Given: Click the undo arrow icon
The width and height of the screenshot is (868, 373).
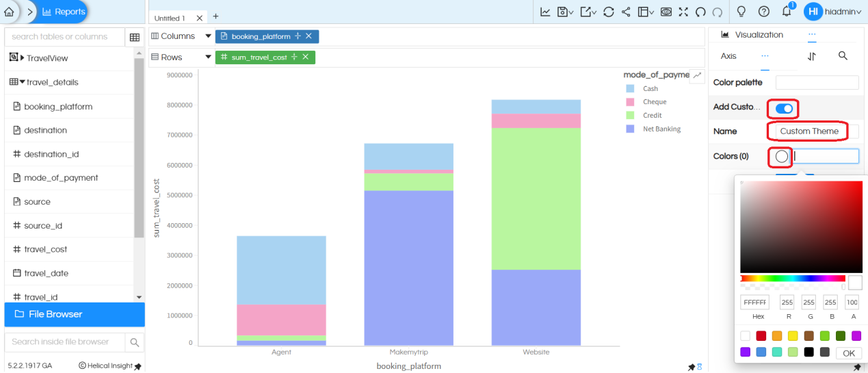Looking at the screenshot, I should tap(700, 12).
